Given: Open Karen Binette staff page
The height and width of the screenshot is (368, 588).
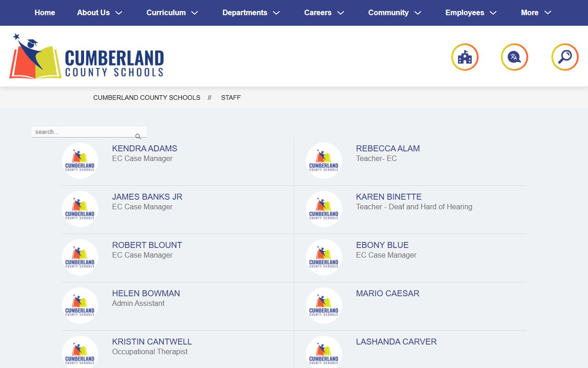Looking at the screenshot, I should (x=389, y=197).
